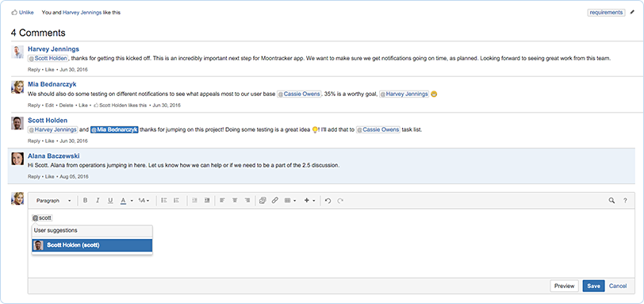The height and width of the screenshot is (304, 644).
Task: Open the table insert dropdown
Action: coord(290,201)
